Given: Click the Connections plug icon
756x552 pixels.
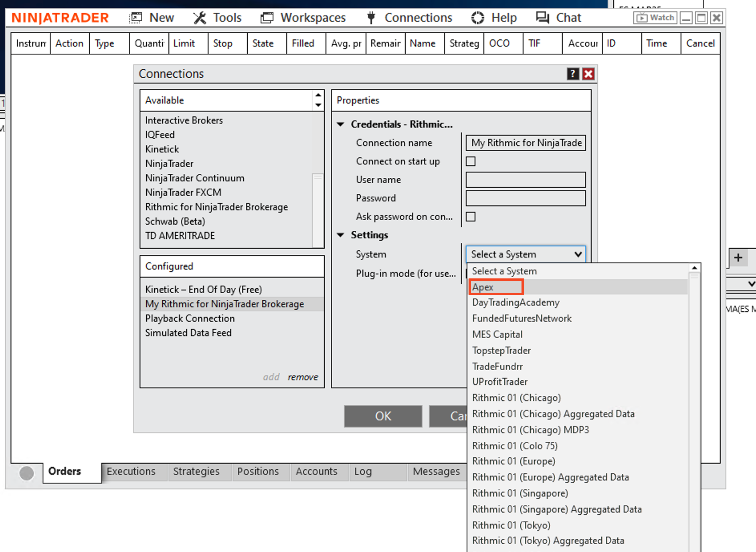Looking at the screenshot, I should click(x=371, y=18).
